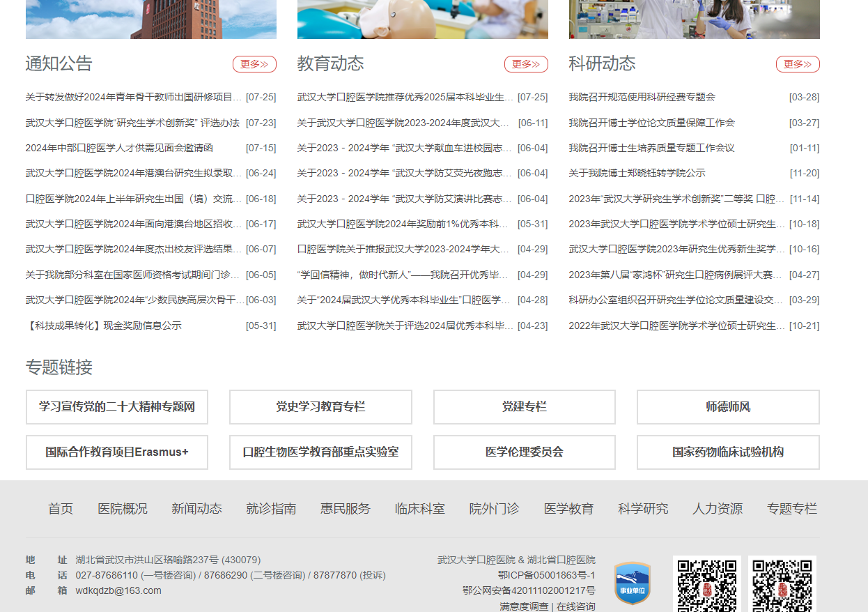Open 鄂公网安备42011102001217号 link
This screenshot has height=612, width=868.
point(529,590)
